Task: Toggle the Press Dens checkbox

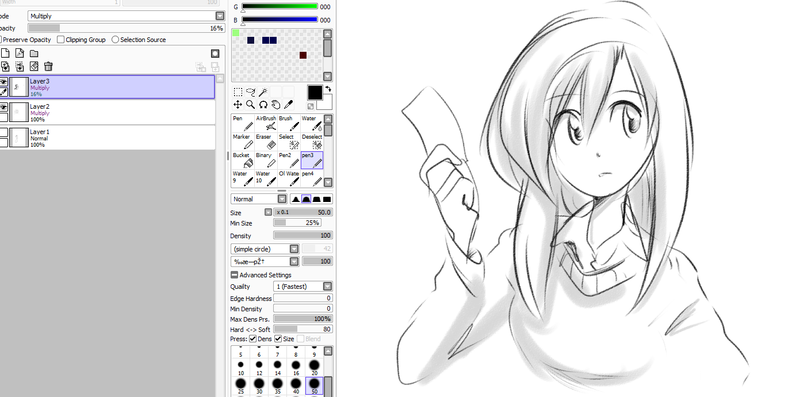Action: 253,339
